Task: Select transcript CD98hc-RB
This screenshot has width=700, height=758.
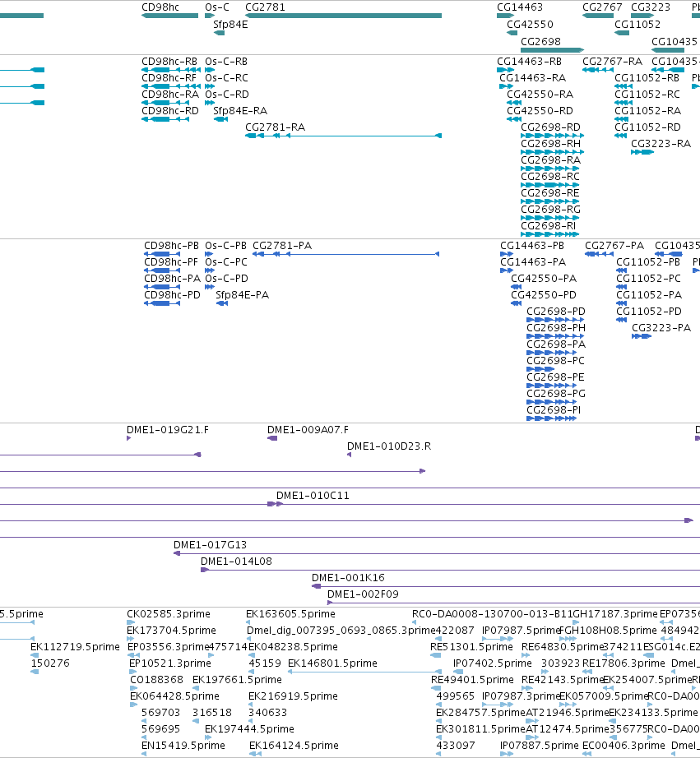Action: tap(171, 70)
